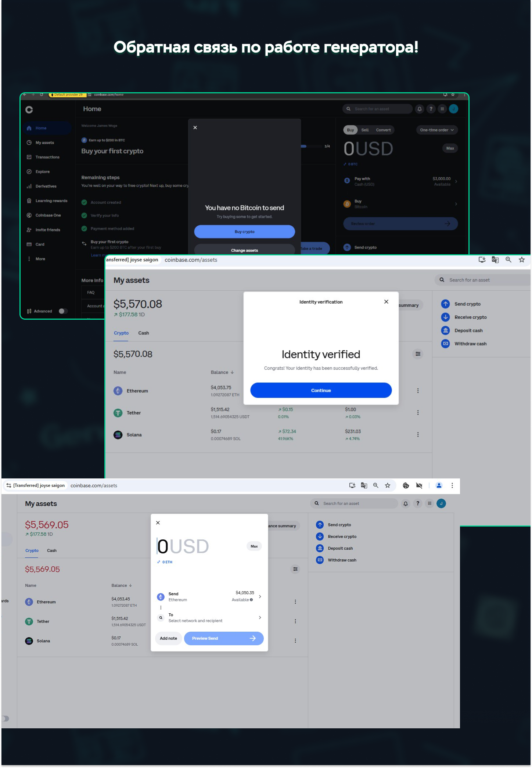The image size is (532, 768).
Task: Expand the Pay with Cash (USD) row
Action: [400, 182]
